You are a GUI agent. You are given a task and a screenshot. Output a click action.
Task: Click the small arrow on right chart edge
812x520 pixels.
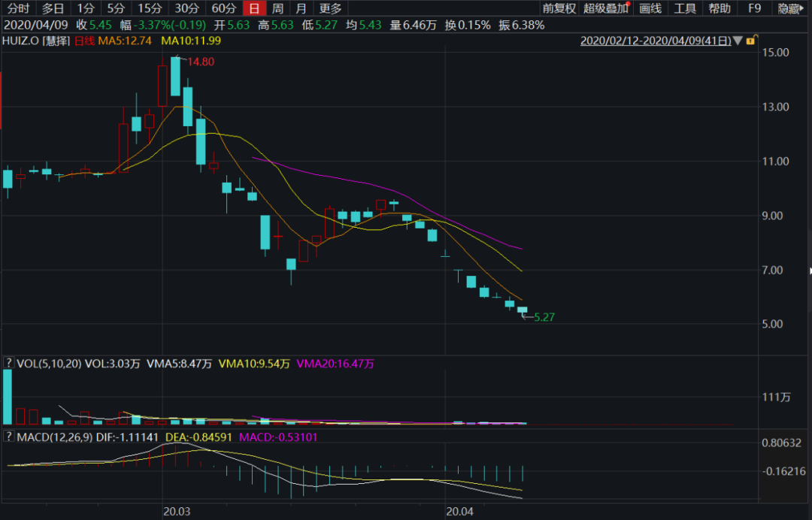809,271
